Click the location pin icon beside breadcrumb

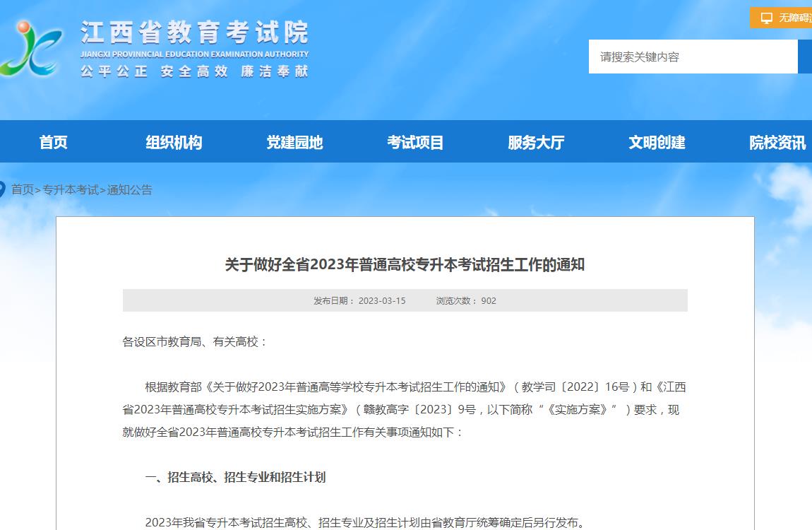tap(2, 189)
